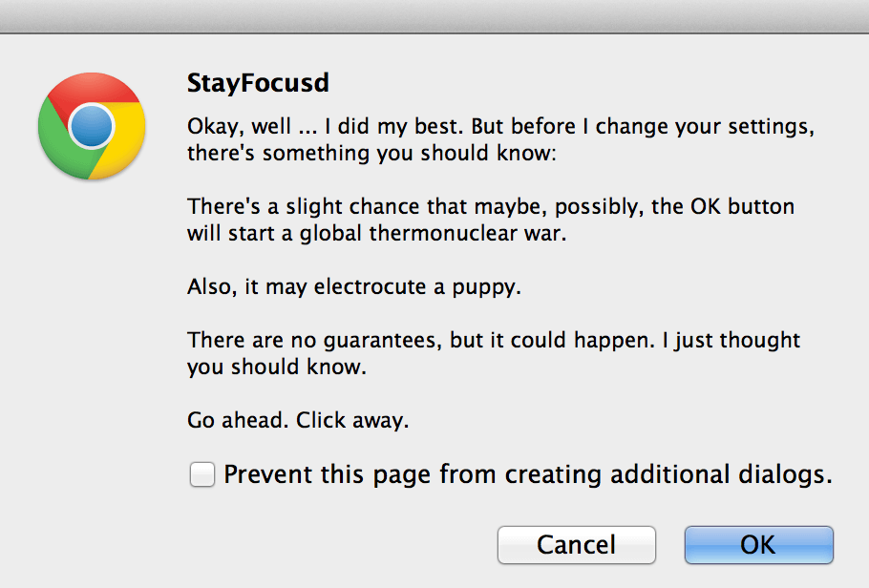Click the "There are no guarantees" sentence

click(494, 340)
